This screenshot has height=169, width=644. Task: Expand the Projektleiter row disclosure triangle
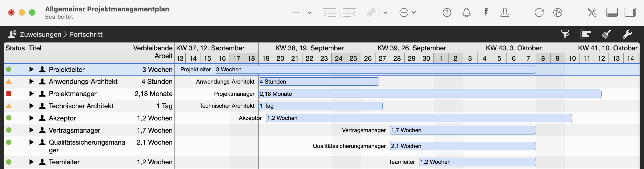pos(31,69)
